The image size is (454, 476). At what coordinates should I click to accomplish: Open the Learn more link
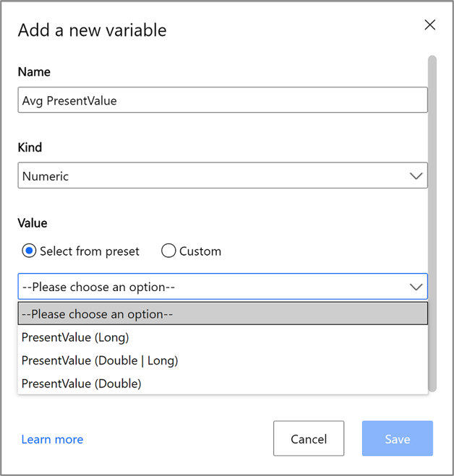[52, 439]
